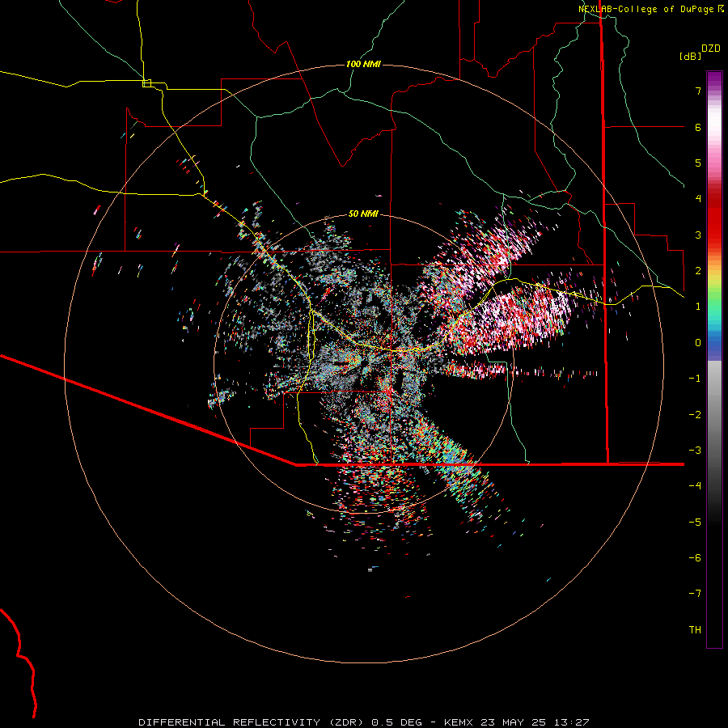Click the 0 value on color scale

point(698,343)
